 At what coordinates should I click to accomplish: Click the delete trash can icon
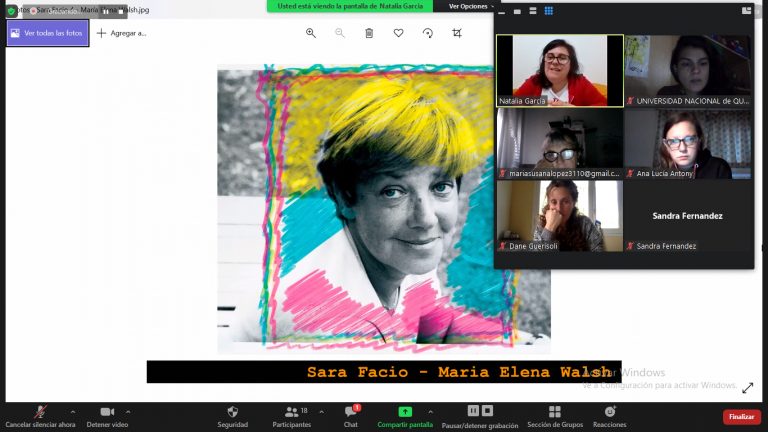click(x=369, y=33)
